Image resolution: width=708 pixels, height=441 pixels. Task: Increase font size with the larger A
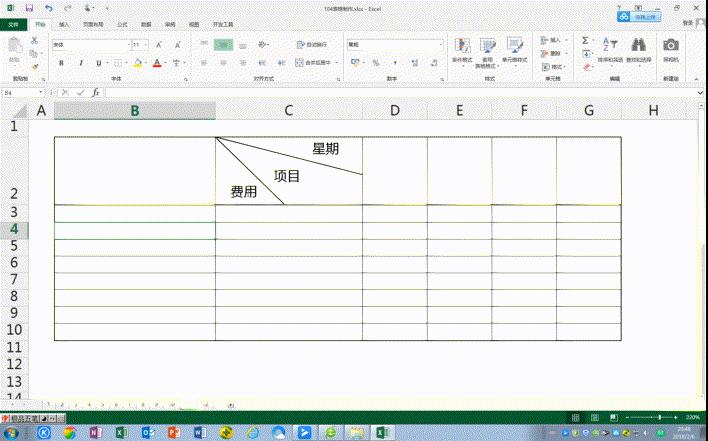(159, 45)
